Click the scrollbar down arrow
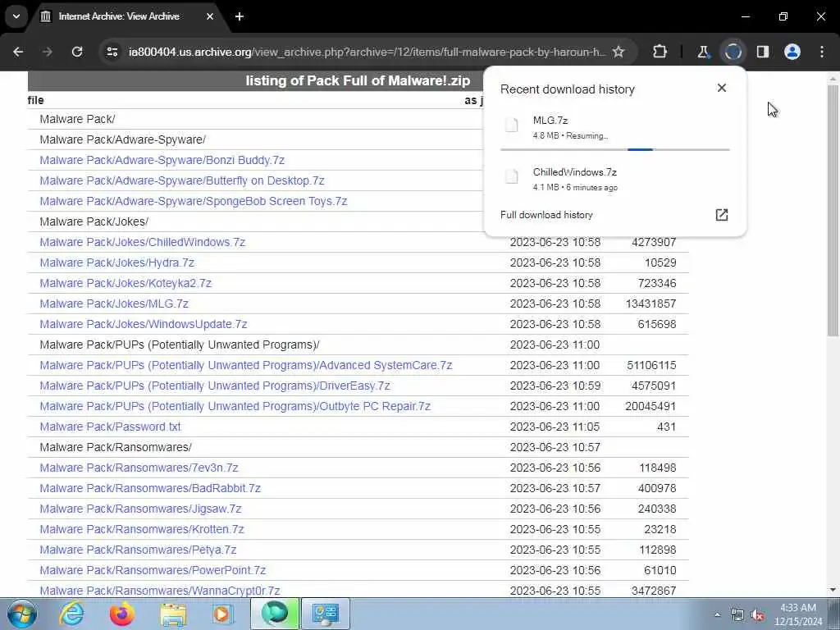This screenshot has width=840, height=630. tap(833, 590)
